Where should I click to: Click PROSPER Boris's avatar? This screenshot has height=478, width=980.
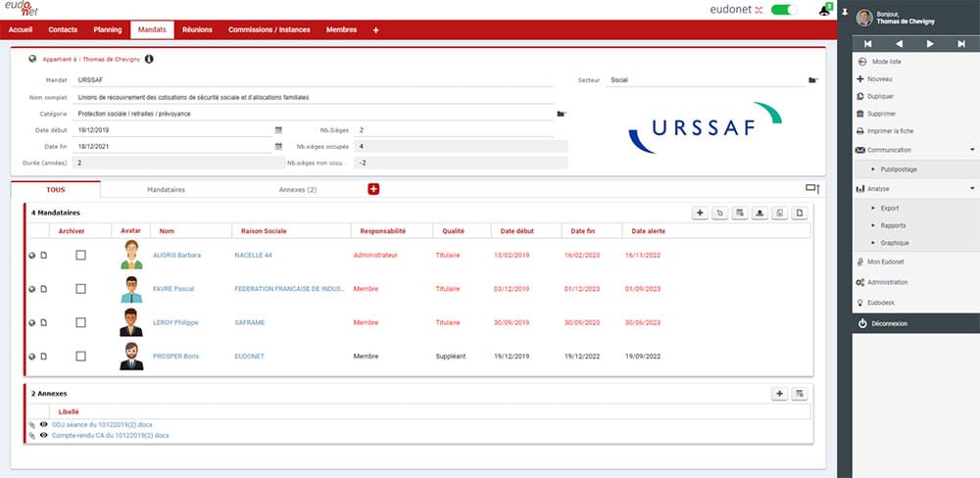click(x=131, y=356)
